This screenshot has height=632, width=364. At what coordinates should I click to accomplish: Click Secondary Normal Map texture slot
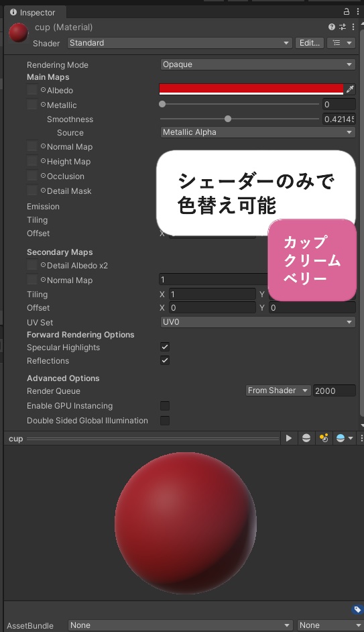pyautogui.click(x=32, y=280)
